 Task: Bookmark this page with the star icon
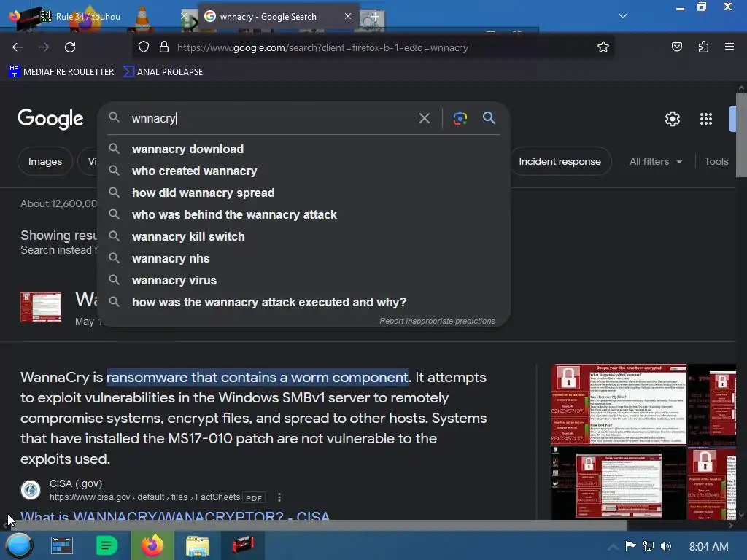pos(603,47)
